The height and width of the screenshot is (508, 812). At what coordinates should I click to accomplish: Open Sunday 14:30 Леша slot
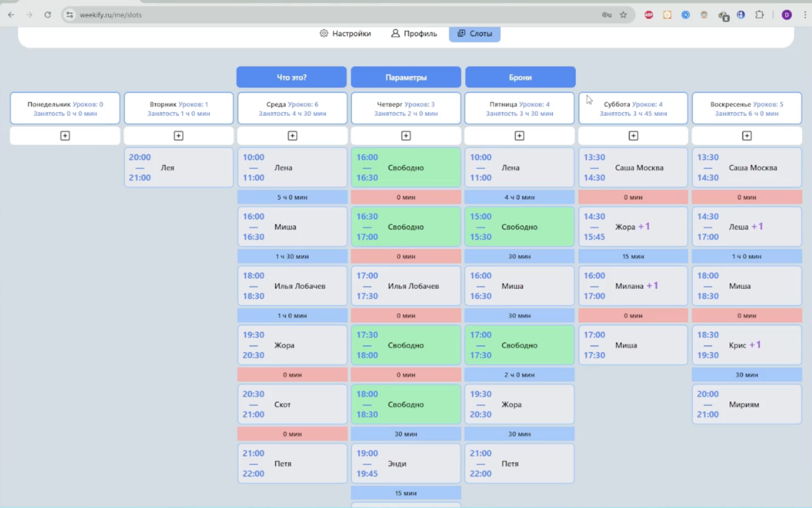tap(747, 227)
